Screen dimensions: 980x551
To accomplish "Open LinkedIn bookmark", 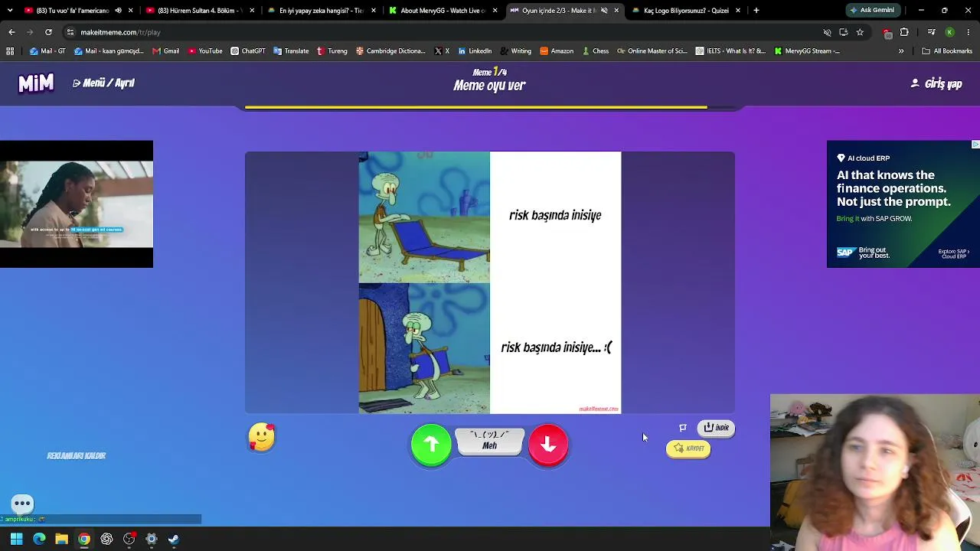I will 475,51.
